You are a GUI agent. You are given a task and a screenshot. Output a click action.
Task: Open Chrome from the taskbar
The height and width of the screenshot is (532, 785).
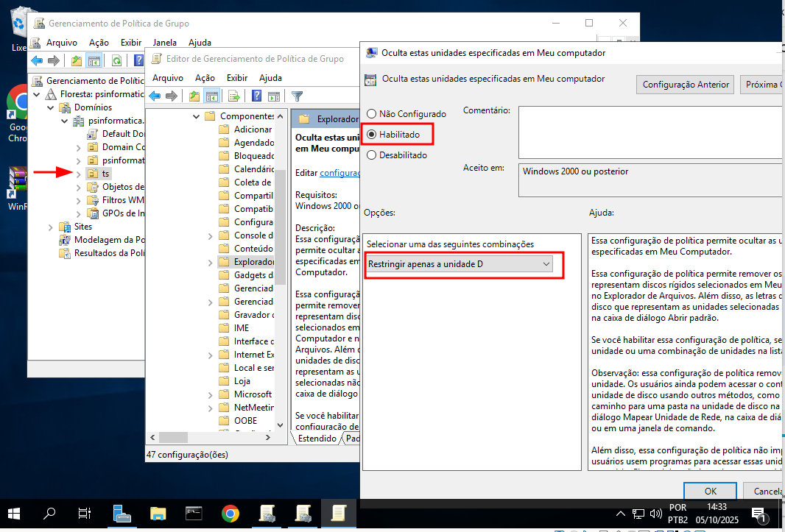point(230,513)
